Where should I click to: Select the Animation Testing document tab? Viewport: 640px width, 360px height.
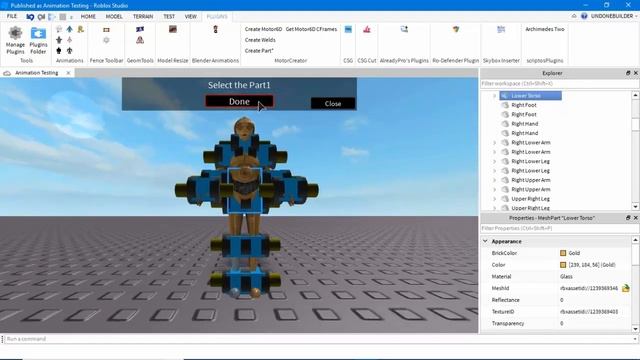point(37,73)
